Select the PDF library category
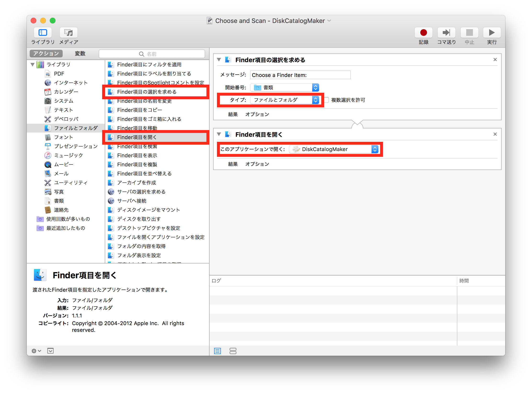The image size is (532, 394). (59, 74)
